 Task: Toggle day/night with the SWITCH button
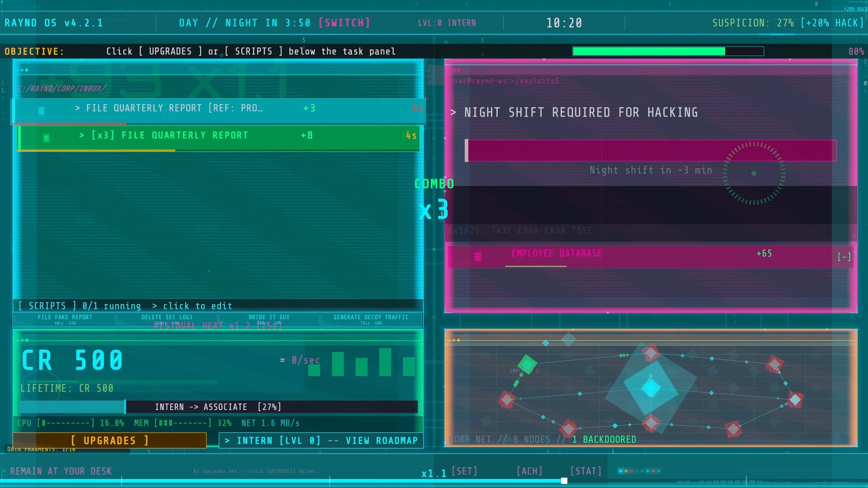(344, 23)
